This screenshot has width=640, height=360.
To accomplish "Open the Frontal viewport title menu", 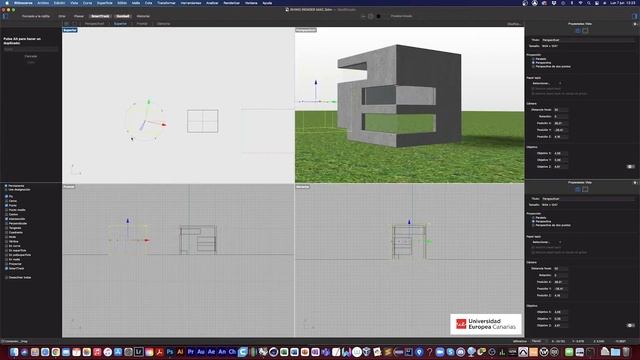I will tap(69, 187).
